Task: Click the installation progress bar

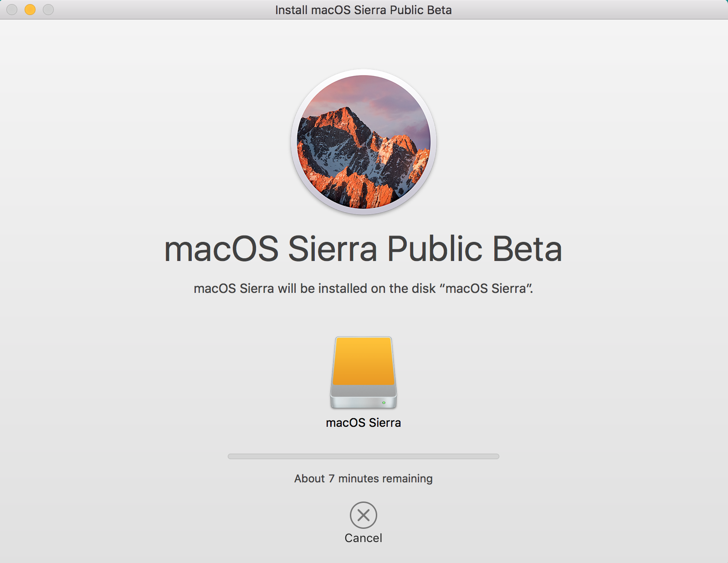Action: (364, 456)
